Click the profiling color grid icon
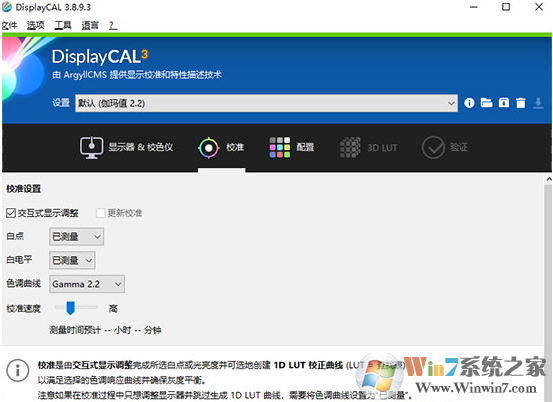The height and width of the screenshot is (402, 553). click(280, 147)
